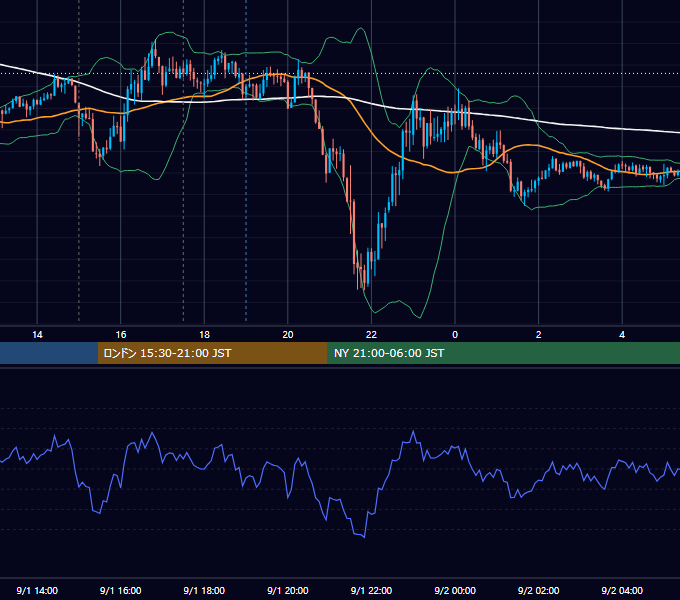Image resolution: width=680 pixels, height=600 pixels.
Task: Click the 0 hour label on price chart axis
Action: [455, 335]
